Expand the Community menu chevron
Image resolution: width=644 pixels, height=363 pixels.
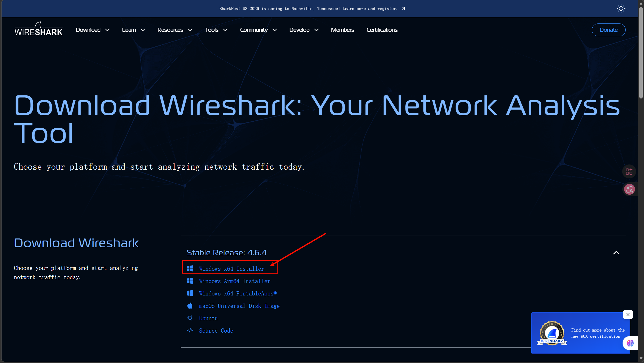275,30
